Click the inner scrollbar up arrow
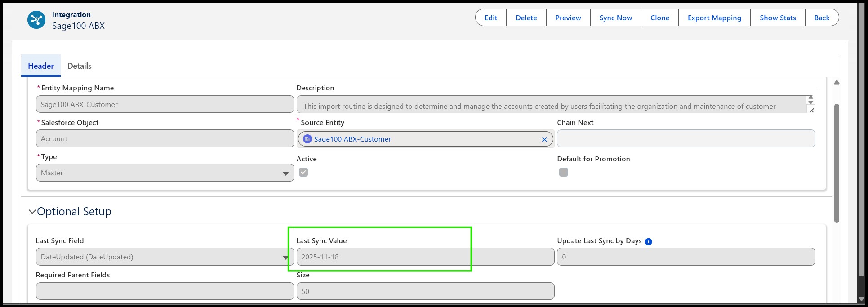 click(x=837, y=83)
